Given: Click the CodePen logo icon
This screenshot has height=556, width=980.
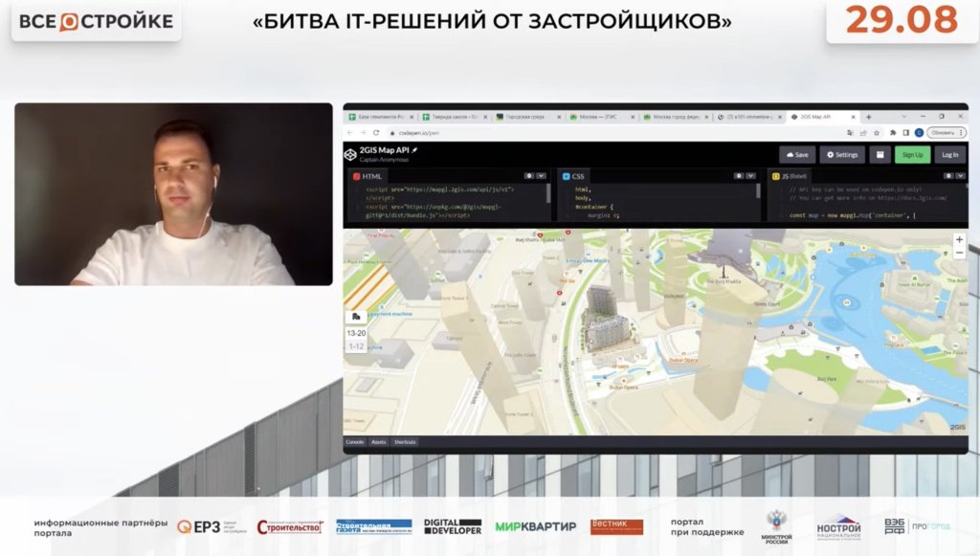Looking at the screenshot, I should pyautogui.click(x=350, y=154).
